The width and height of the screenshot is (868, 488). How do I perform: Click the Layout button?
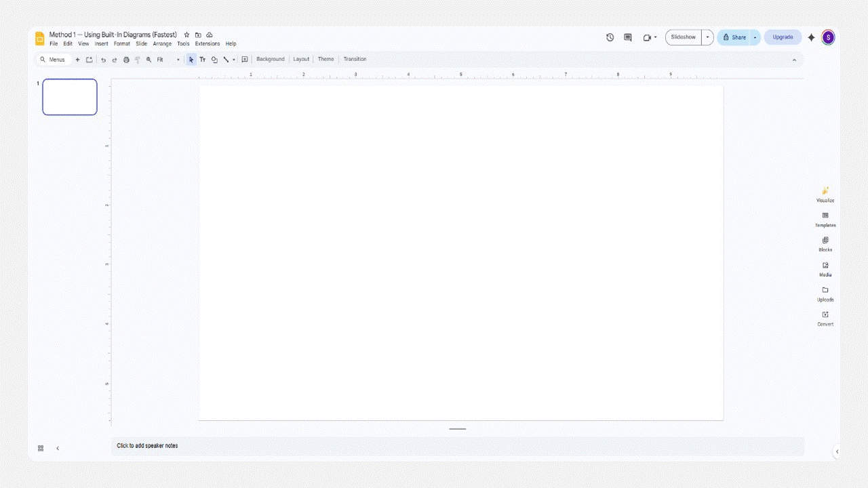click(301, 60)
